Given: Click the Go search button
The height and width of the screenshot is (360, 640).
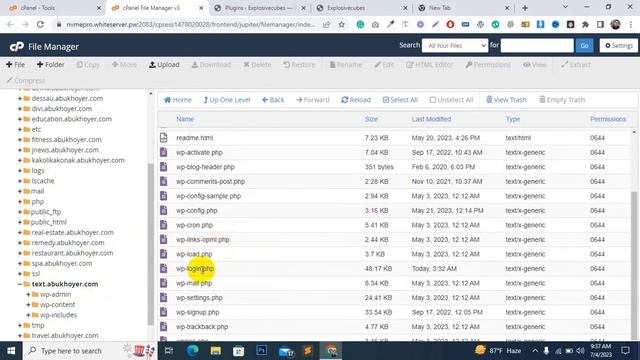Looking at the screenshot, I should [x=584, y=45].
